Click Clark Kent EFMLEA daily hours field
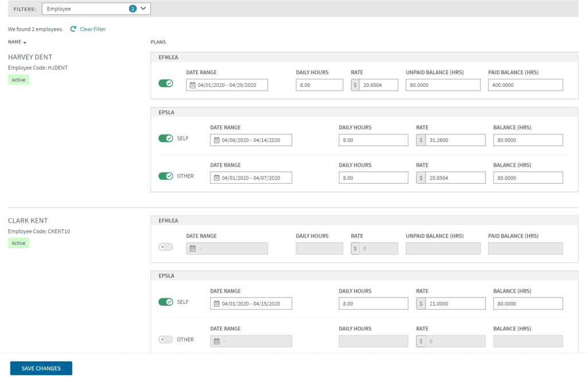This screenshot has width=588, height=381. point(319,248)
